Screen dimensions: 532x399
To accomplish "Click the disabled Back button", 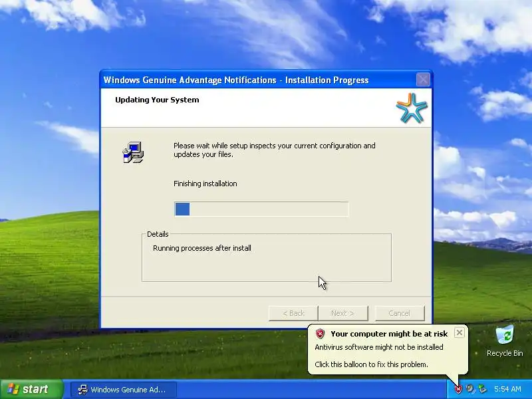I will pos(293,313).
